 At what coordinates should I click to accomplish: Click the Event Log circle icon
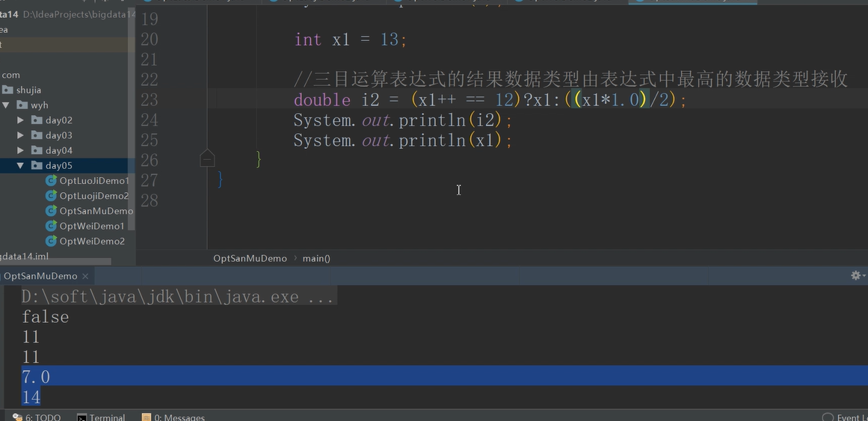(x=828, y=418)
